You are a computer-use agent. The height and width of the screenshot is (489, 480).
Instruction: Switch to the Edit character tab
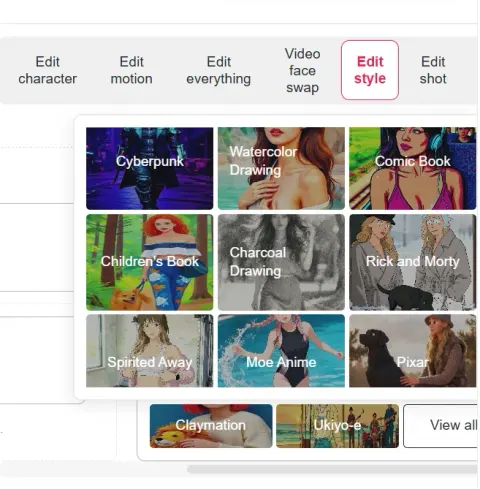[47, 70]
